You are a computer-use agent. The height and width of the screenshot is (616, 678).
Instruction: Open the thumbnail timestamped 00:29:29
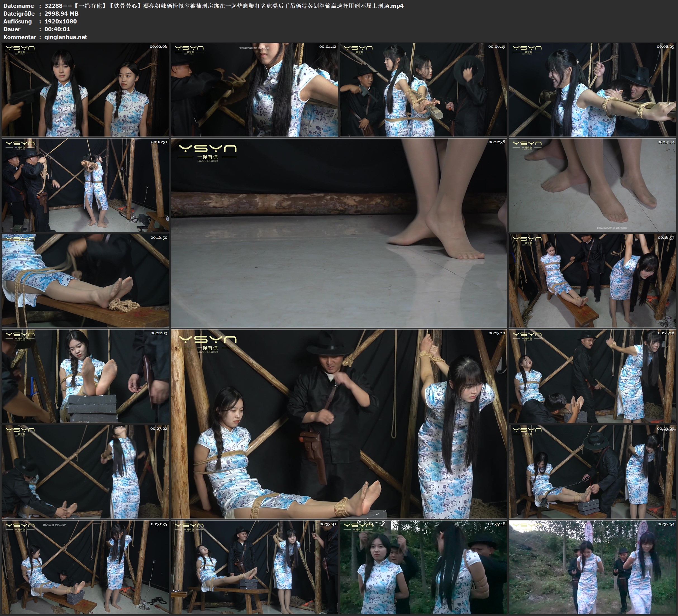pyautogui.click(x=592, y=471)
